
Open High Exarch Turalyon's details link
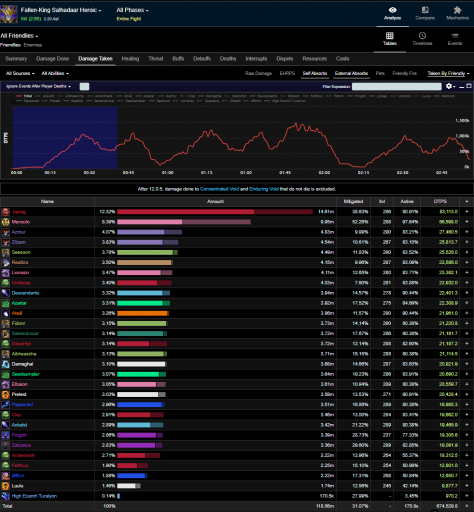[34, 496]
